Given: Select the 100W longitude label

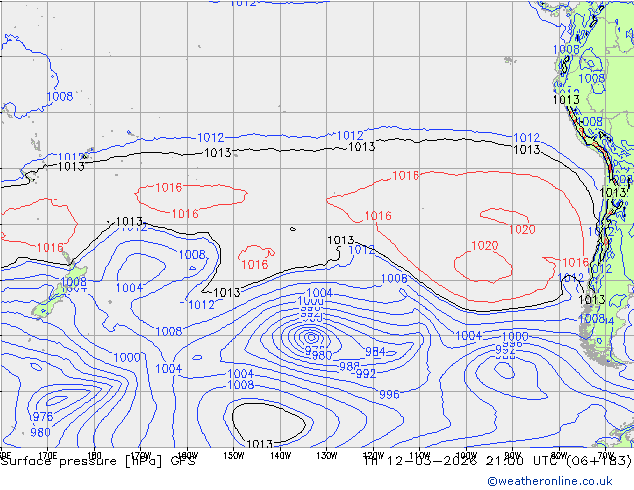Looking at the screenshot, I should pos(466,456).
